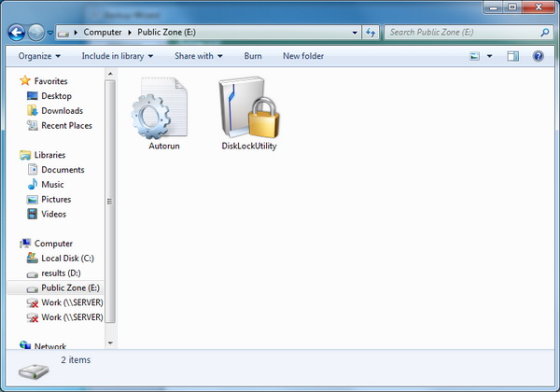Image resolution: width=560 pixels, height=392 pixels.
Task: Select Public Zone (E:) in sidebar
Action: (x=70, y=287)
